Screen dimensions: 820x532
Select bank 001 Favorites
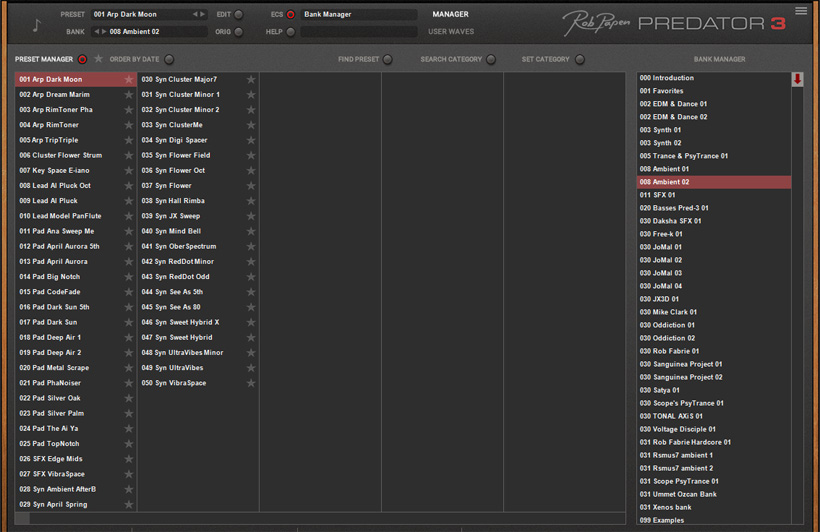714,91
